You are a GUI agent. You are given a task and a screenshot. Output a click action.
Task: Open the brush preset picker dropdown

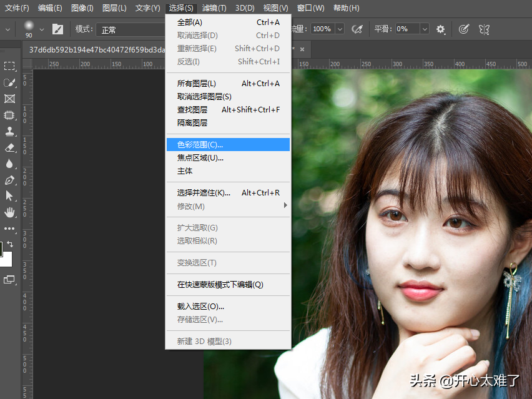42,29
